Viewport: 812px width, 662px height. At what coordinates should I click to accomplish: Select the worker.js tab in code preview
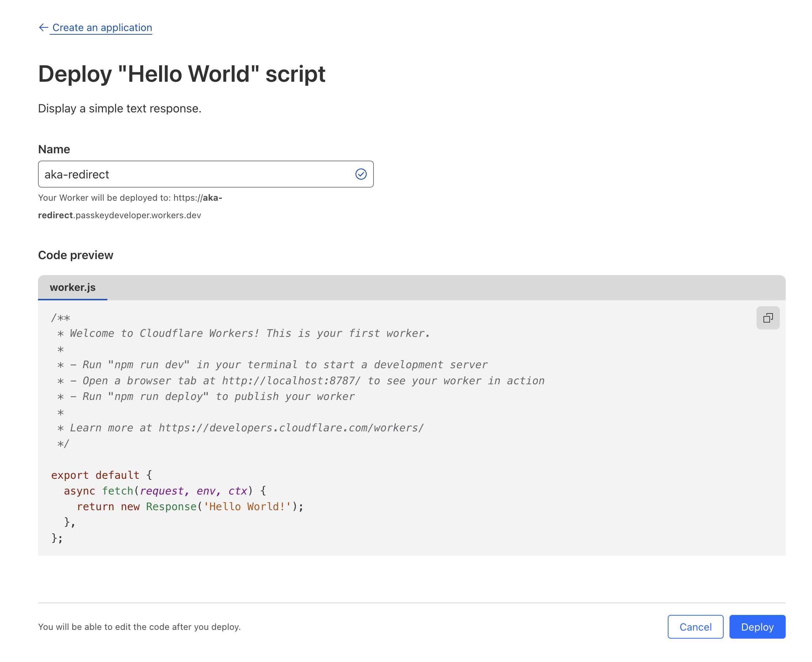[x=73, y=286]
